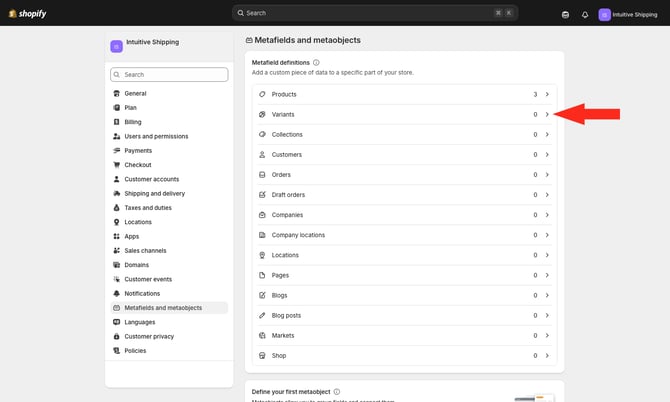Expand the Companies row chevron

click(547, 215)
